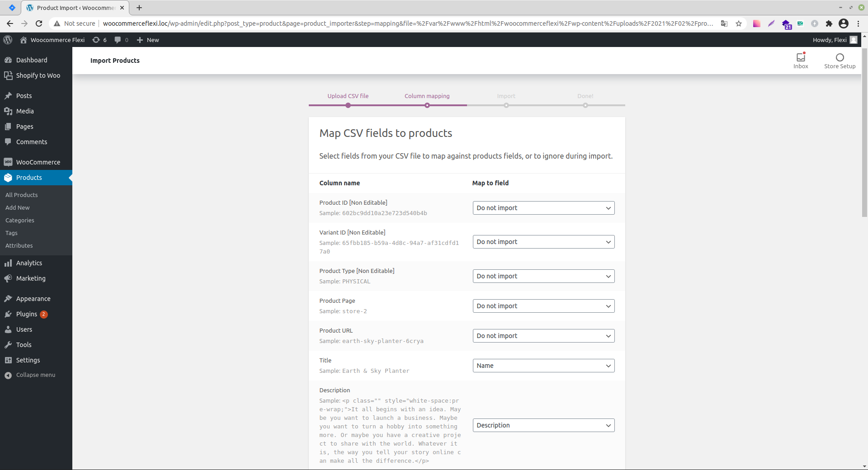Screen dimensions: 868x470
Task: Click the Pages icon in sidebar
Action: pyautogui.click(x=8, y=127)
